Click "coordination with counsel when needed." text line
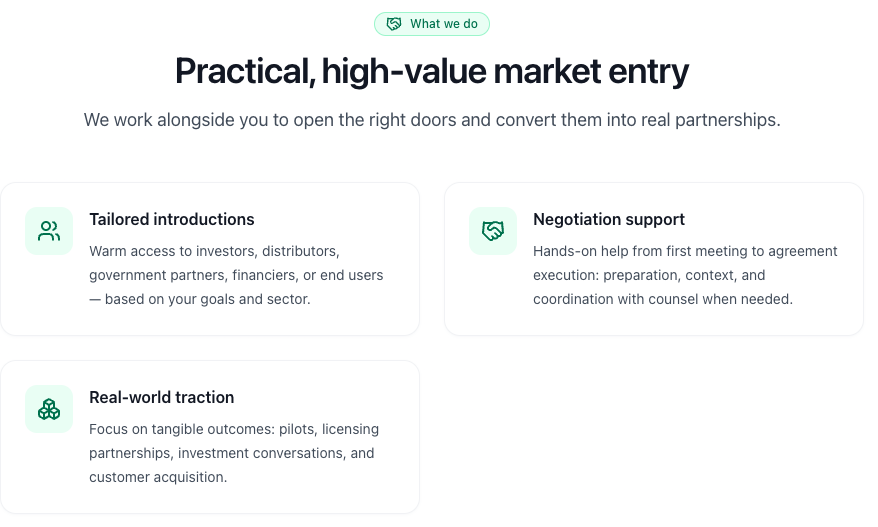Screen dimensions: 878x527 662,299
